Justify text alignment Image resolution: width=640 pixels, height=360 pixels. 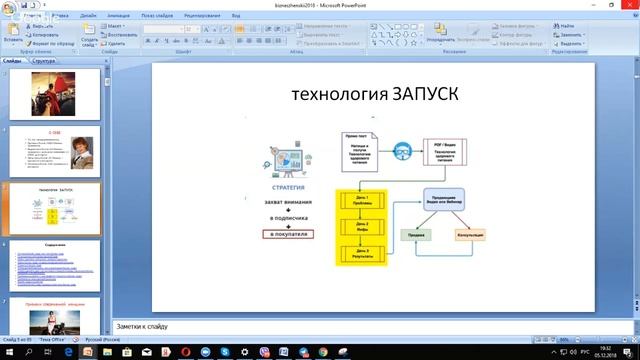[268, 41]
